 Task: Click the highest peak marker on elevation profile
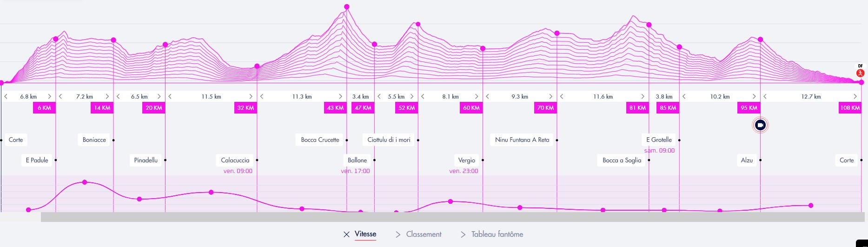[x=347, y=7]
